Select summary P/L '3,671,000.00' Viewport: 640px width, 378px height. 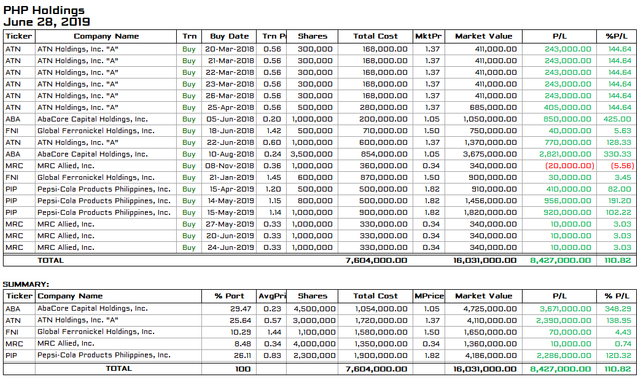click(x=565, y=309)
